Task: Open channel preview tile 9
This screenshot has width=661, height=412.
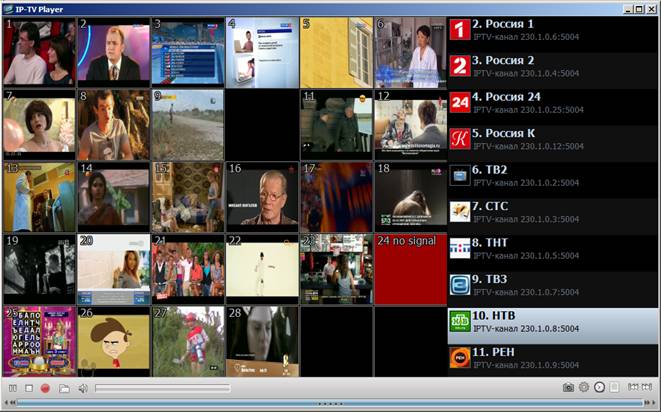Action: [x=188, y=125]
